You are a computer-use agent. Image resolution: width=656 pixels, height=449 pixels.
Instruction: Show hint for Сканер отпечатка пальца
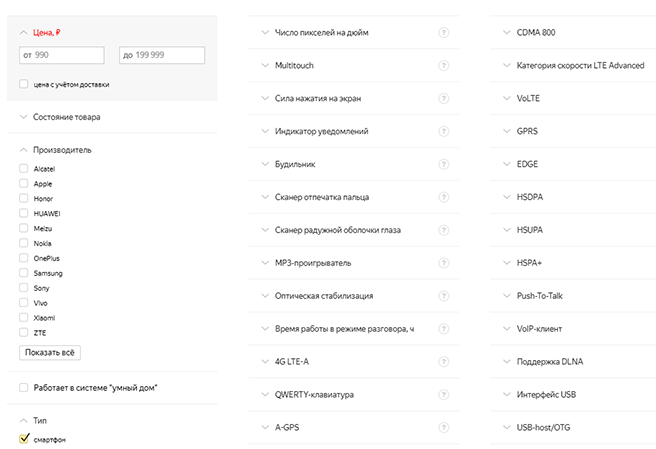tap(443, 197)
